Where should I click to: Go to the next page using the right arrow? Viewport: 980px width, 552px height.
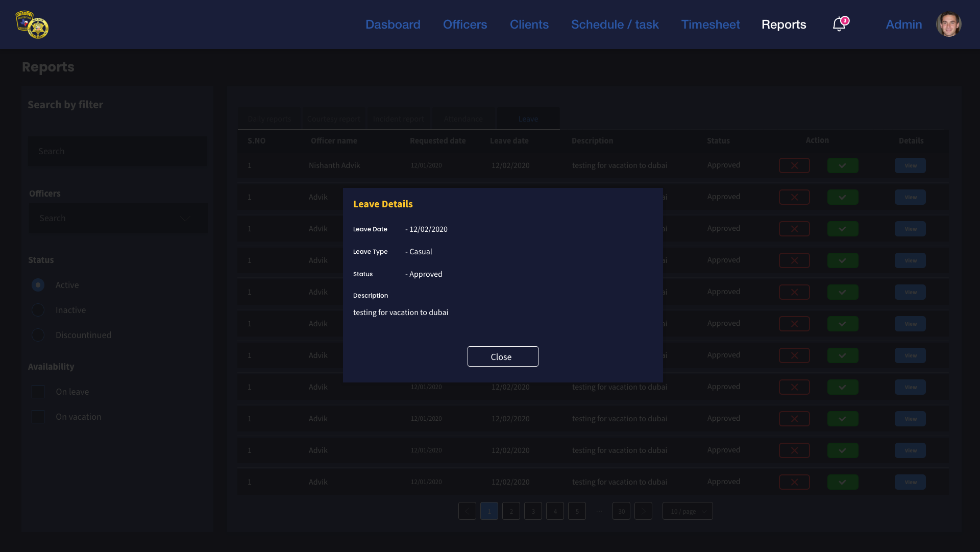[x=643, y=511]
